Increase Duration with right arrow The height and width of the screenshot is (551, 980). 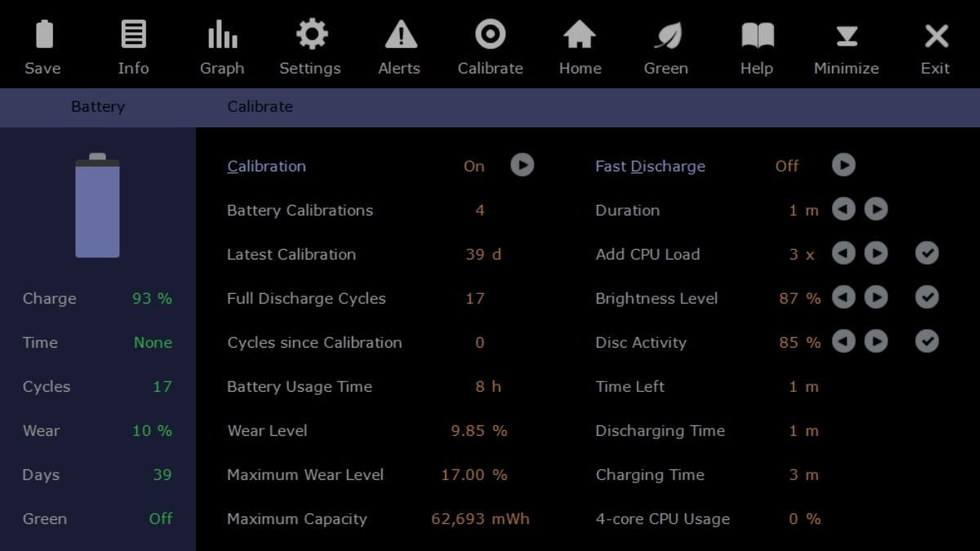(x=875, y=210)
